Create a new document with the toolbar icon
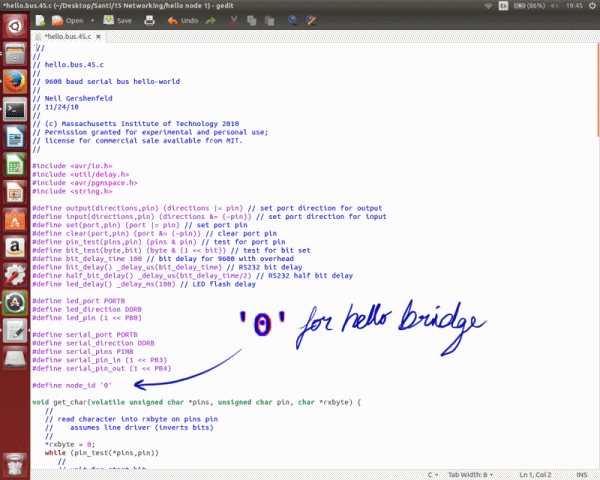The image size is (600, 480). pyautogui.click(x=40, y=21)
